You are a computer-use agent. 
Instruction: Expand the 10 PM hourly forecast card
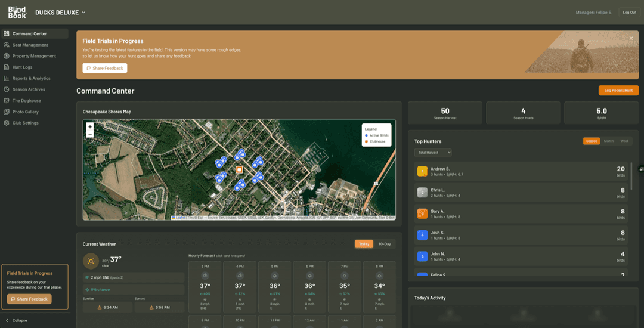(240, 321)
